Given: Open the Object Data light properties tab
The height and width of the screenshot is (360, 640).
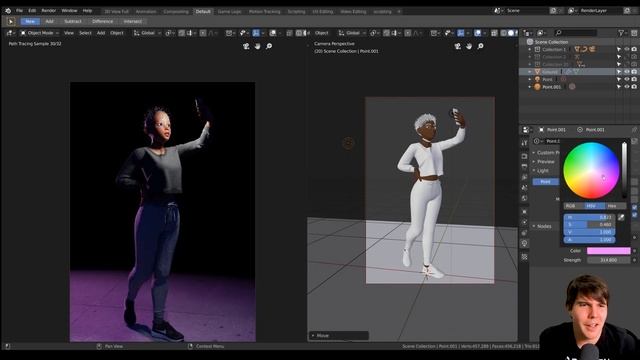Looking at the screenshot, I should [524, 243].
